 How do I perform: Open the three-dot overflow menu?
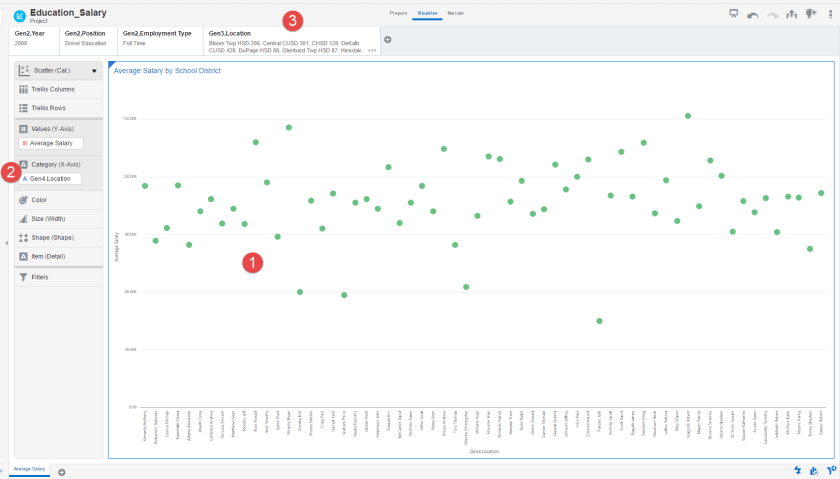[x=829, y=14]
